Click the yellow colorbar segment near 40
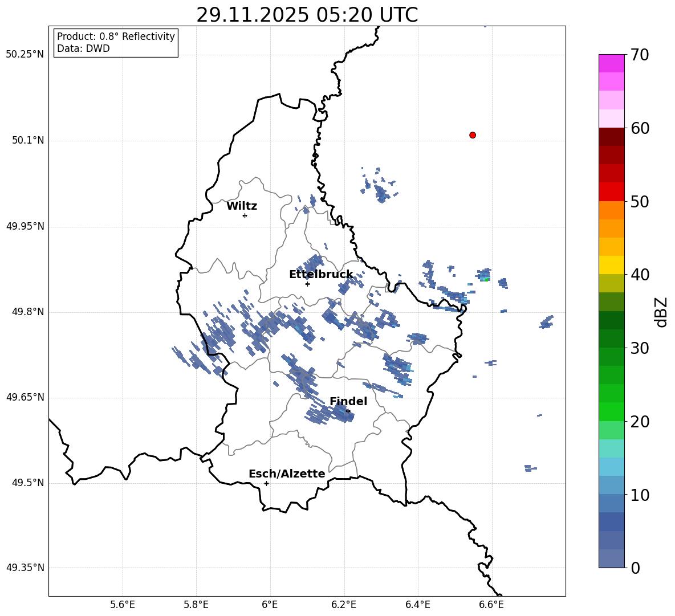The height and width of the screenshot is (616, 675). click(x=611, y=265)
